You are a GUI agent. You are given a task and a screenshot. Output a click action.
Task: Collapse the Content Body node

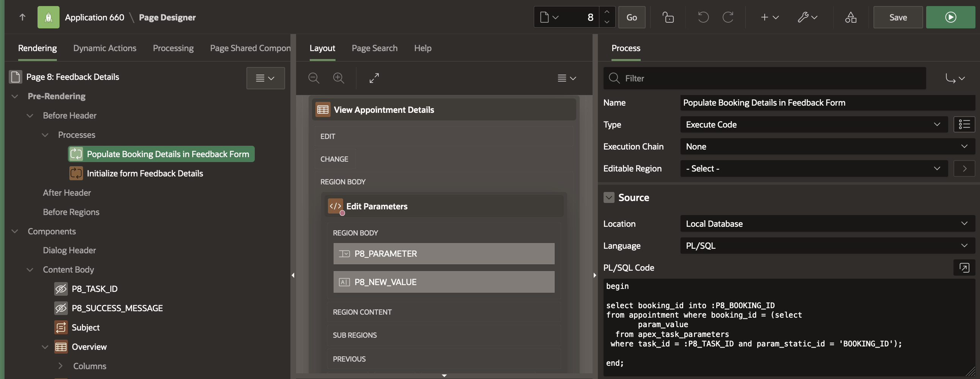(x=30, y=270)
